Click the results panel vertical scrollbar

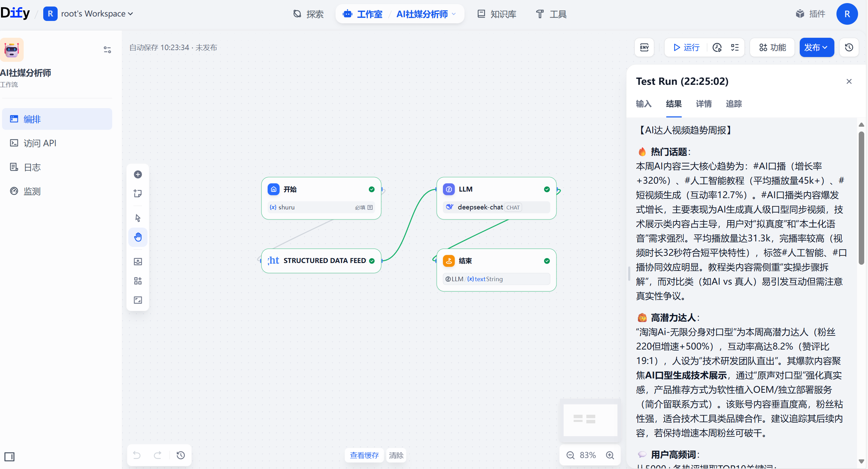pyautogui.click(x=861, y=198)
